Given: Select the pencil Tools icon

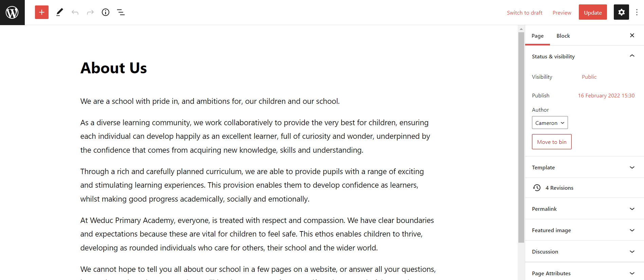Looking at the screenshot, I should [x=59, y=13].
